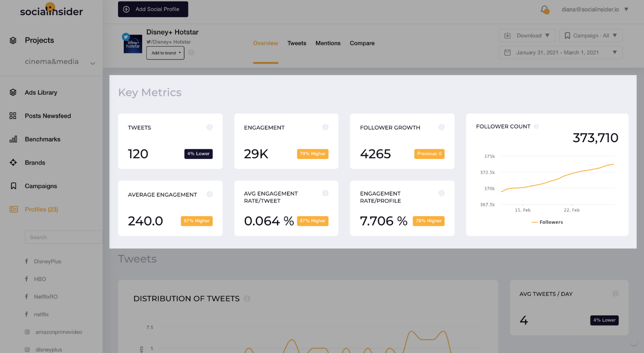Click the Previous: 0 badge
Viewport: 644px width, 353px height.
click(x=429, y=154)
